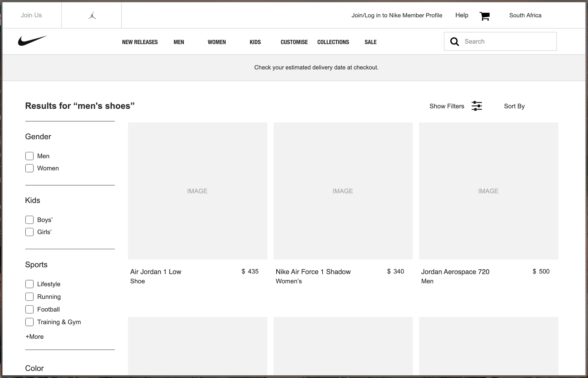Open the shopping cart icon
The height and width of the screenshot is (378, 588).
pos(485,16)
